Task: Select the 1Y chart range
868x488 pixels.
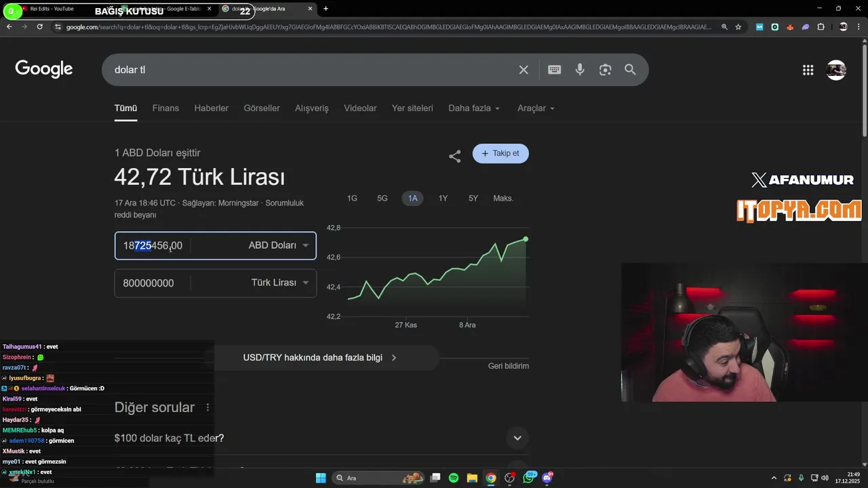Action: (x=443, y=198)
